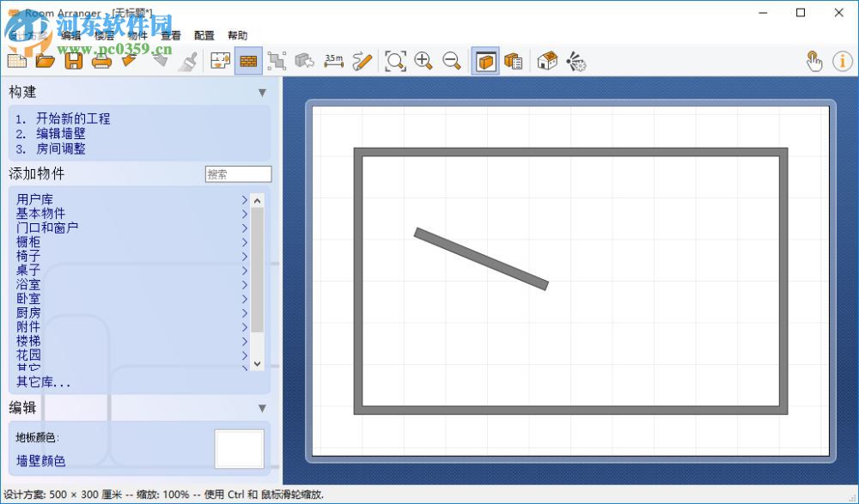Click into the 搜索 search field
This screenshot has width=859, height=504.
[238, 174]
